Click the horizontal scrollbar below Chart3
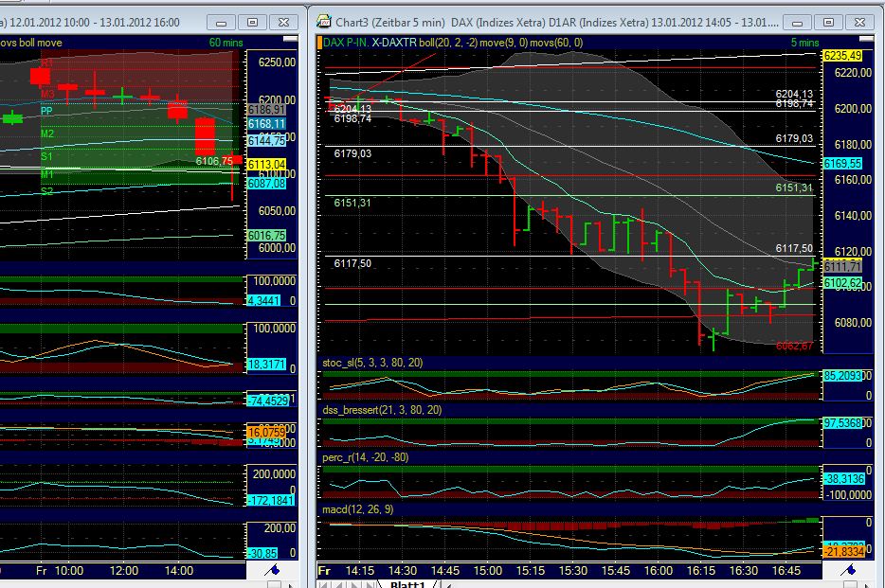Image resolution: width=885 pixels, height=588 pixels. pos(663,584)
